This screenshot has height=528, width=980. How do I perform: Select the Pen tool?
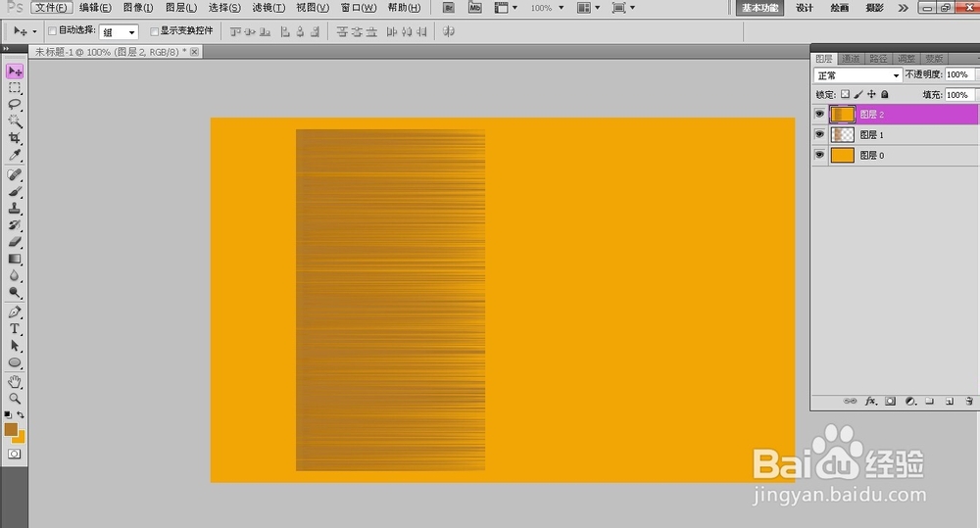[x=15, y=312]
